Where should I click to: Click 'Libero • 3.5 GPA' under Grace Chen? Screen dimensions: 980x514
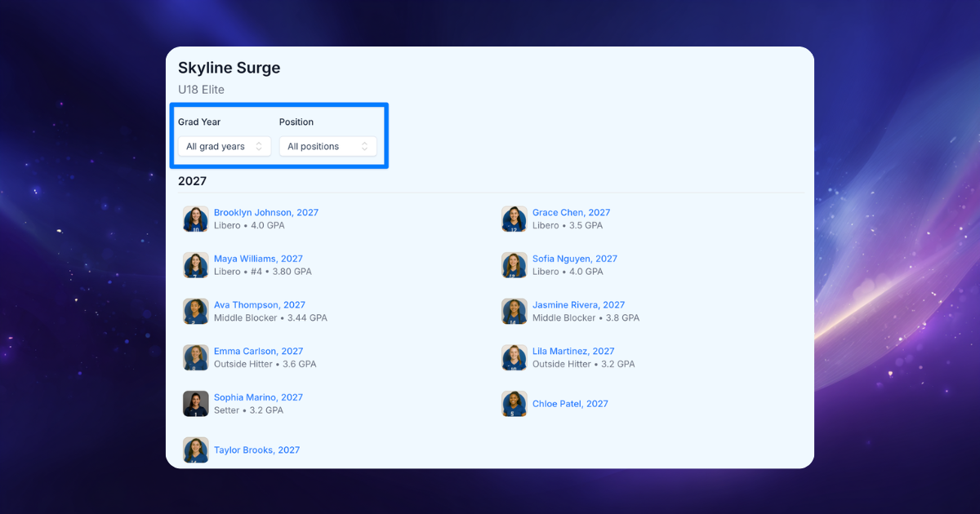coord(568,225)
